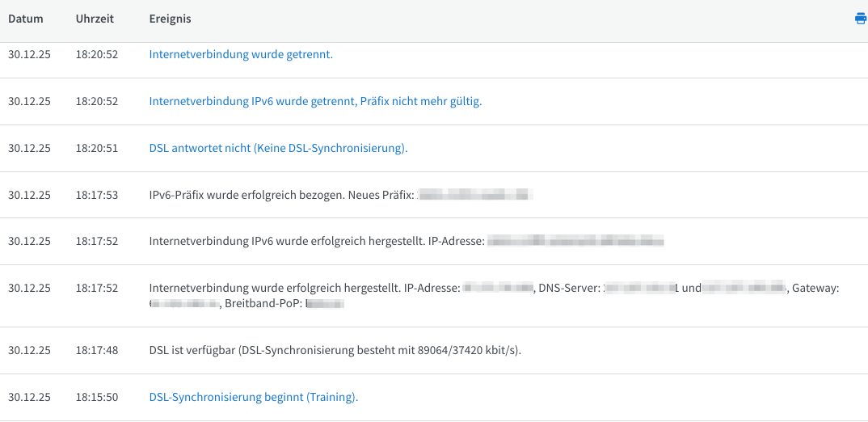The width and height of the screenshot is (868, 422).
Task: Click the 18:20:51 timestamp
Action: click(x=97, y=149)
